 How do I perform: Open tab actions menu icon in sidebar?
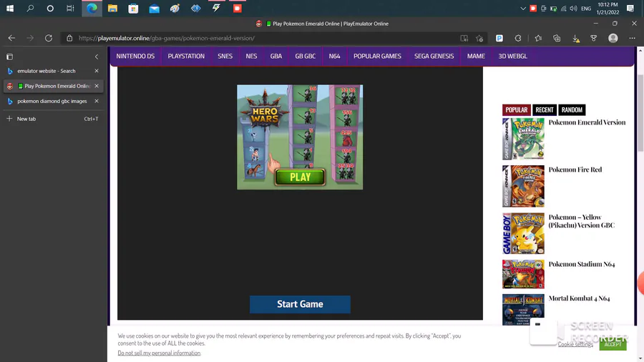[x=10, y=57]
